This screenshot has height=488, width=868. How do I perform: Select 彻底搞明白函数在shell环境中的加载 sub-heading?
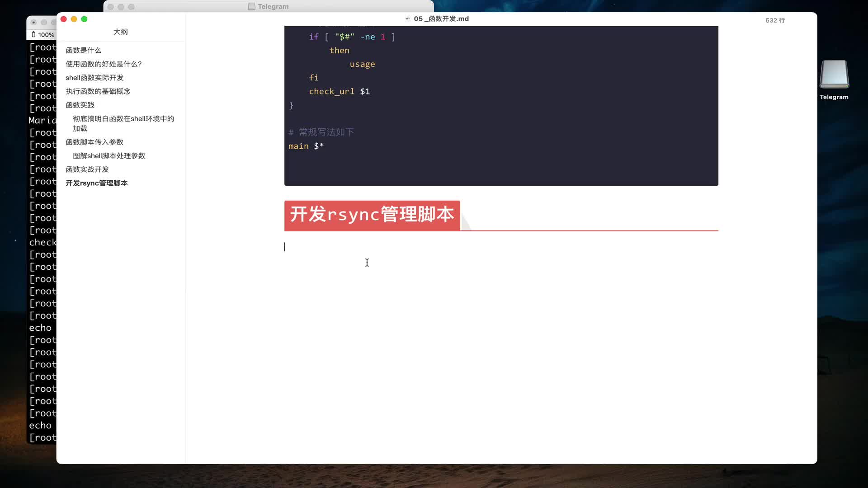point(123,123)
